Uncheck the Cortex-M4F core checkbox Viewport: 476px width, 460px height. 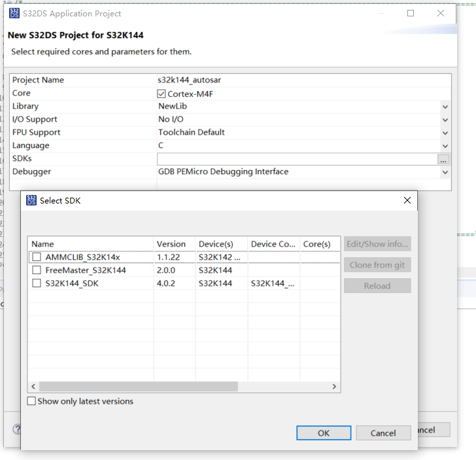[161, 94]
